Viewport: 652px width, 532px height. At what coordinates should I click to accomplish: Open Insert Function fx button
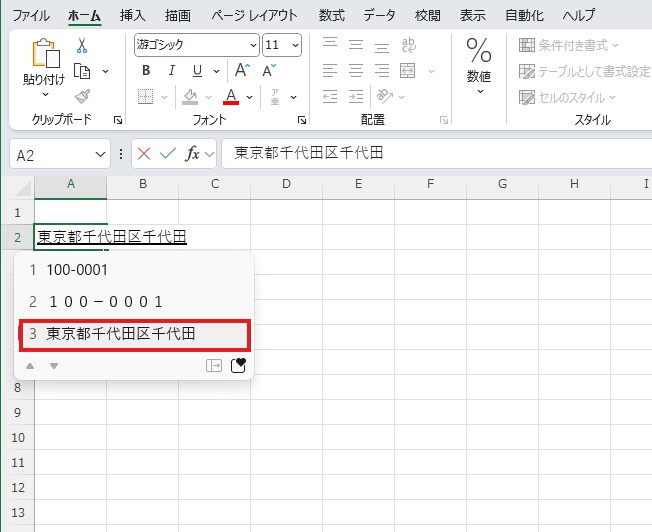click(192, 154)
